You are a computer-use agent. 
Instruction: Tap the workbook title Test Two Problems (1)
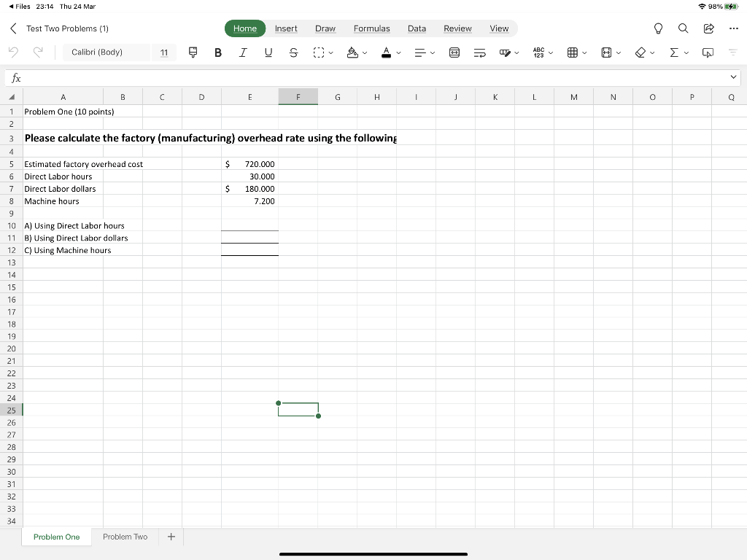point(67,28)
